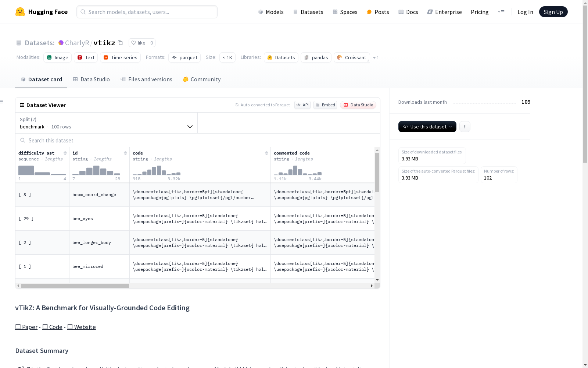Sort the difficulty_ast column
The width and height of the screenshot is (588, 368).
click(65, 153)
